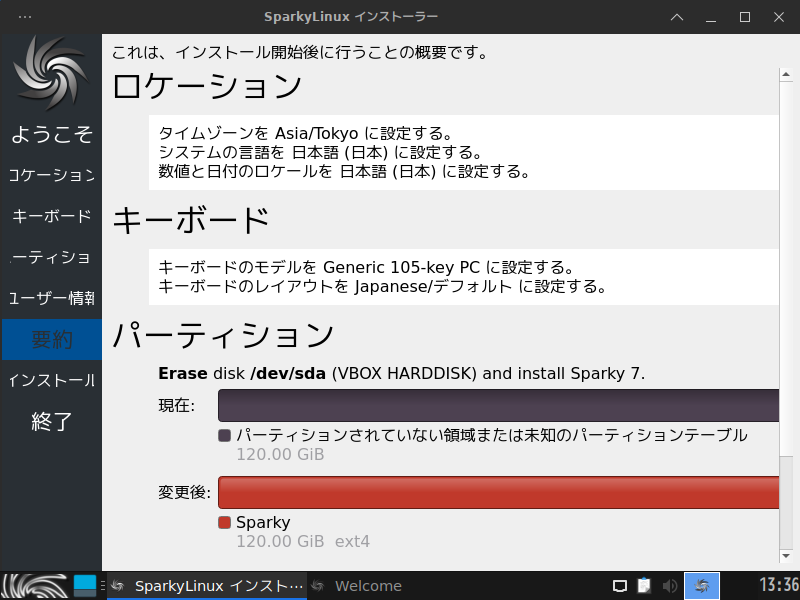This screenshot has height=600, width=800.
Task: Click the taskbar grip handle dots
Action: tap(103, 586)
